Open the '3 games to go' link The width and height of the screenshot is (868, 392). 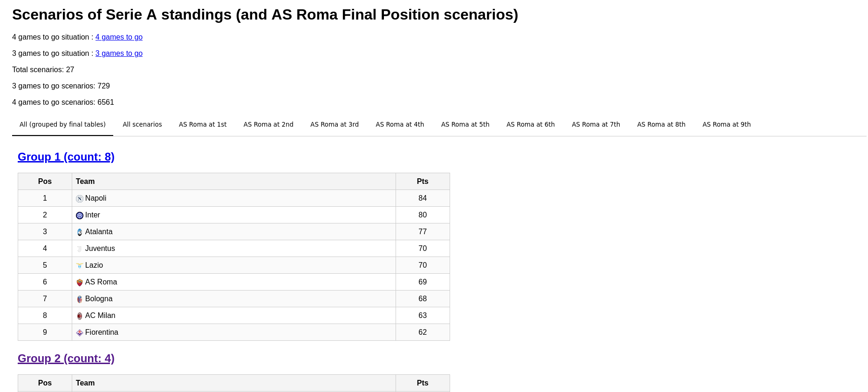[119, 54]
